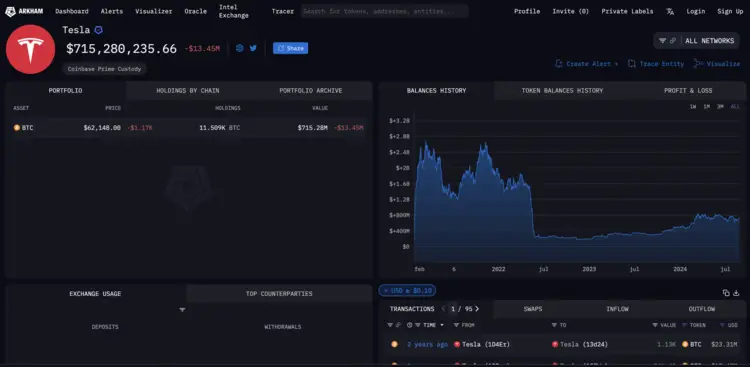Image resolution: width=750 pixels, height=367 pixels.
Task: Open the Outflow tab
Action: pyautogui.click(x=702, y=309)
